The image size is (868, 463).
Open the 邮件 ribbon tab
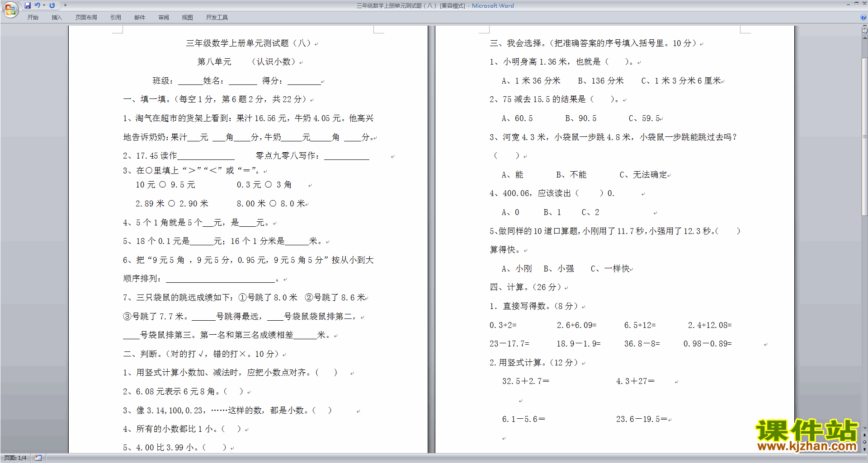(140, 18)
